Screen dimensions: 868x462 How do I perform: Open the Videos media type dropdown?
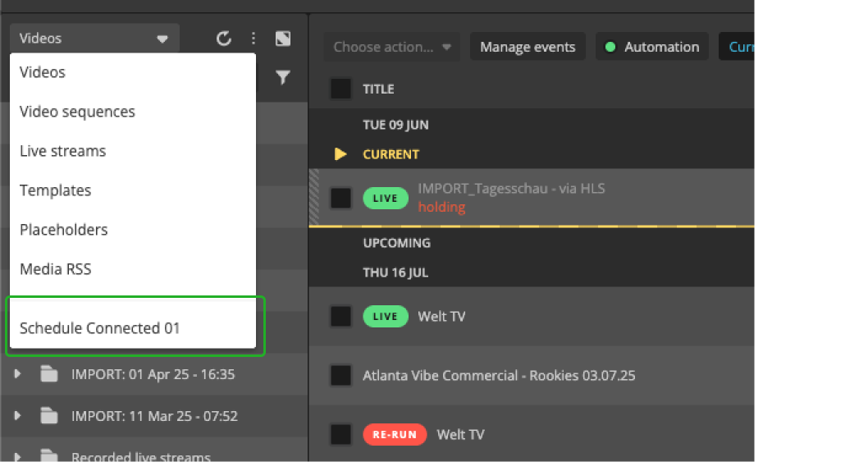(94, 39)
